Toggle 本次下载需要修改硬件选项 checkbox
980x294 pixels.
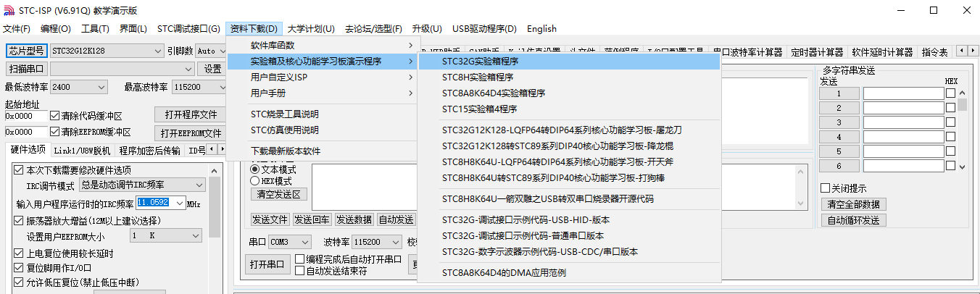[19, 170]
